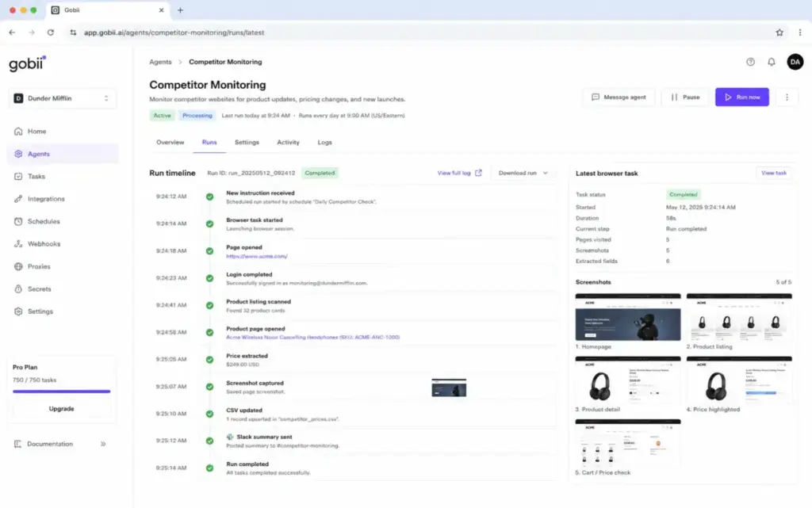Open the Price highlighted screenshot thumbnail
812x508 pixels.
click(739, 380)
